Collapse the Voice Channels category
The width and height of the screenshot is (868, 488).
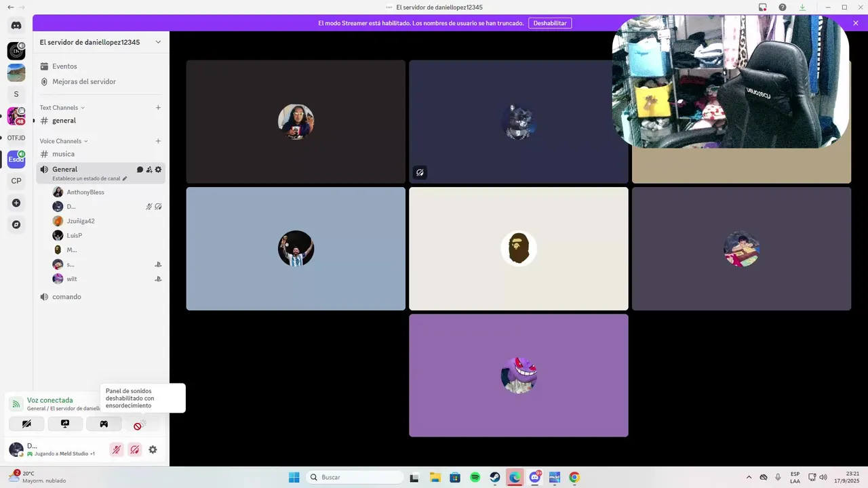(64, 141)
